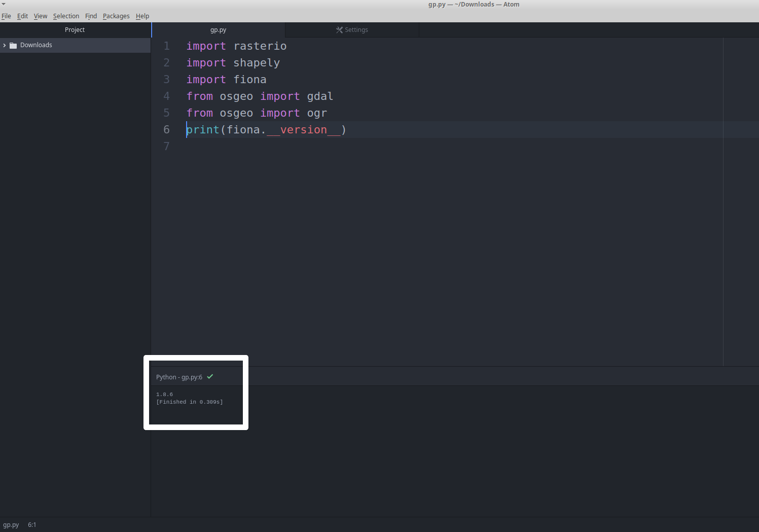Screen dimensions: 759x532
Task: Click line number 1 in gutter
Action: [x=166, y=46]
